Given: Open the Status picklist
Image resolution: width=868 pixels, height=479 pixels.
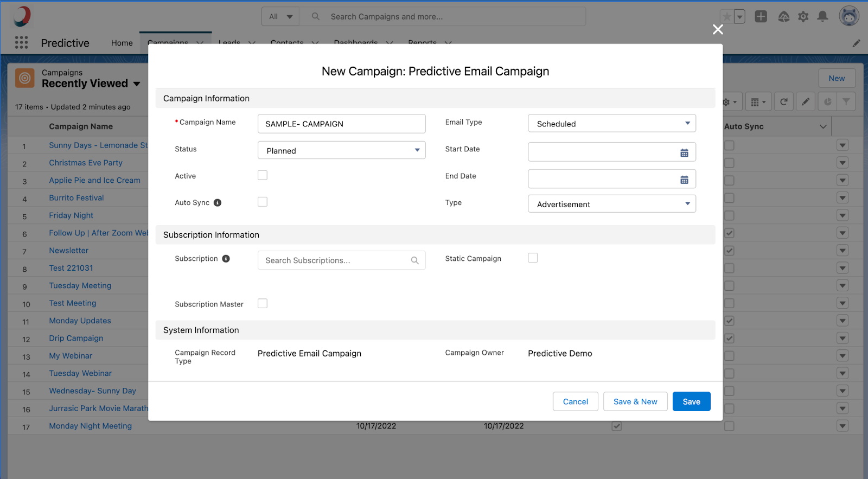Looking at the screenshot, I should 341,151.
